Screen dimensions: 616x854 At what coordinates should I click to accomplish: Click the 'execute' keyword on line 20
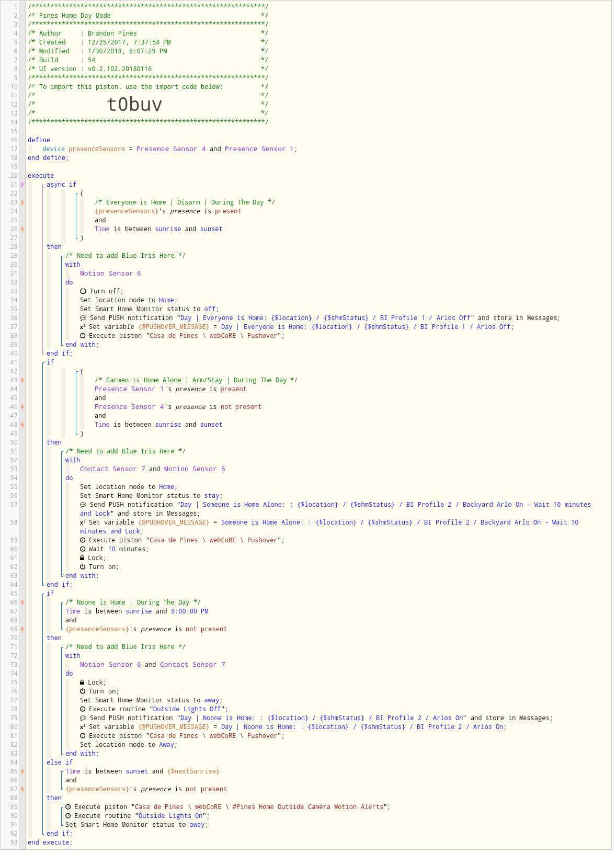(41, 176)
